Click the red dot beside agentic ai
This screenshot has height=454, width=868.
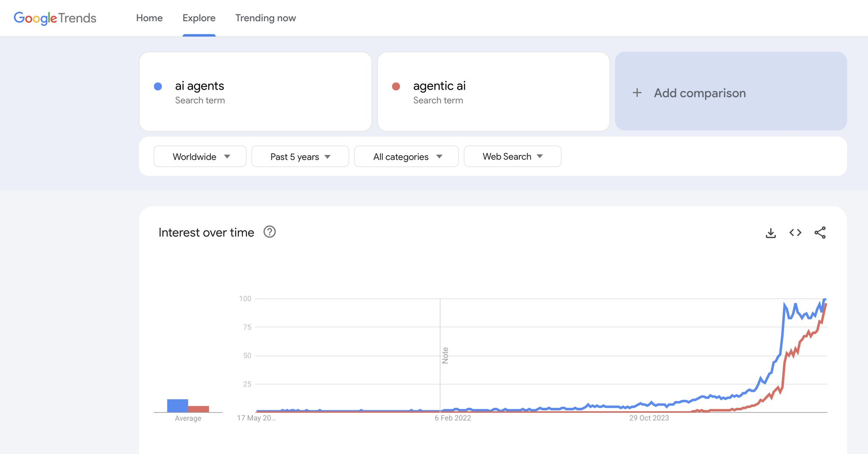pos(396,87)
